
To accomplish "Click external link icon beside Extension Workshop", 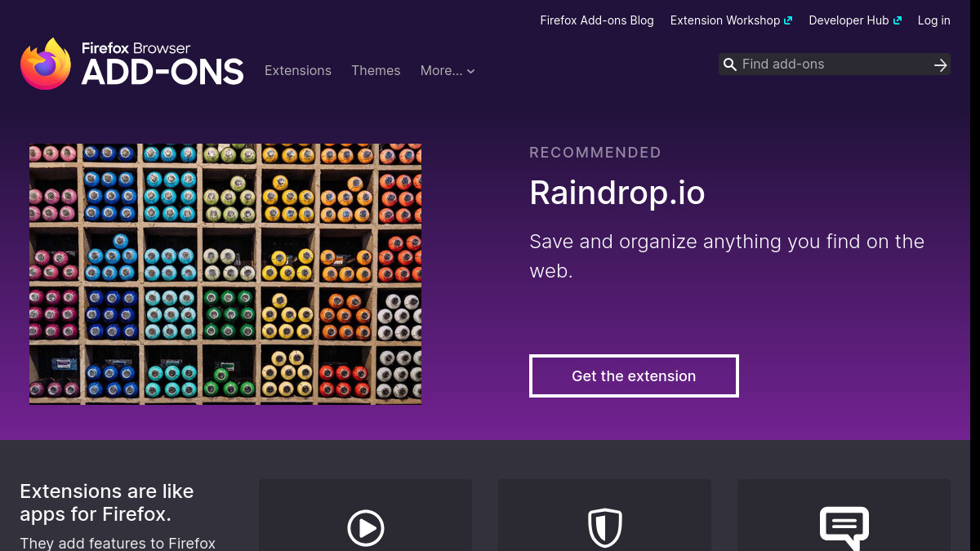I will point(788,20).
